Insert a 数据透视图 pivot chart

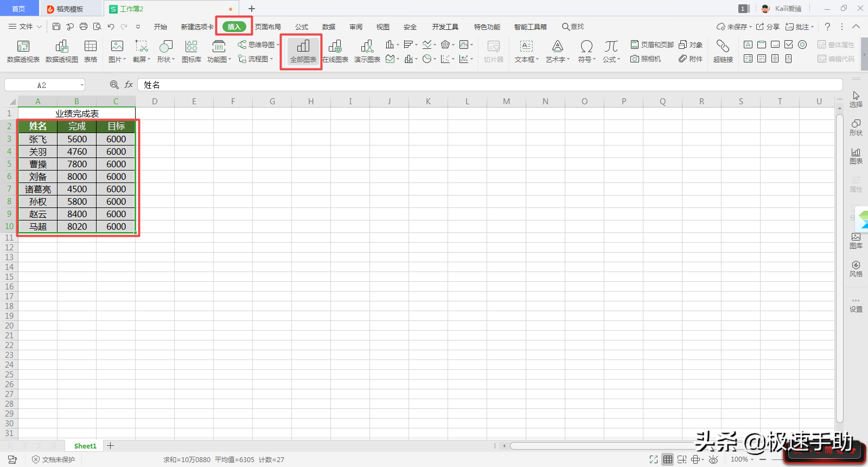click(62, 52)
